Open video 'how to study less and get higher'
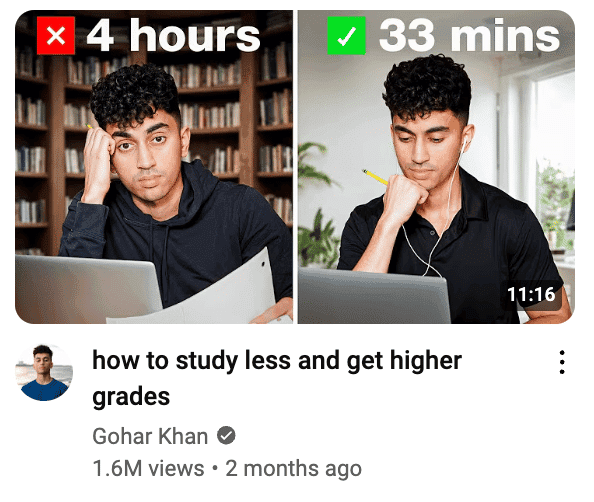This screenshot has width=594, height=502. coord(277,360)
